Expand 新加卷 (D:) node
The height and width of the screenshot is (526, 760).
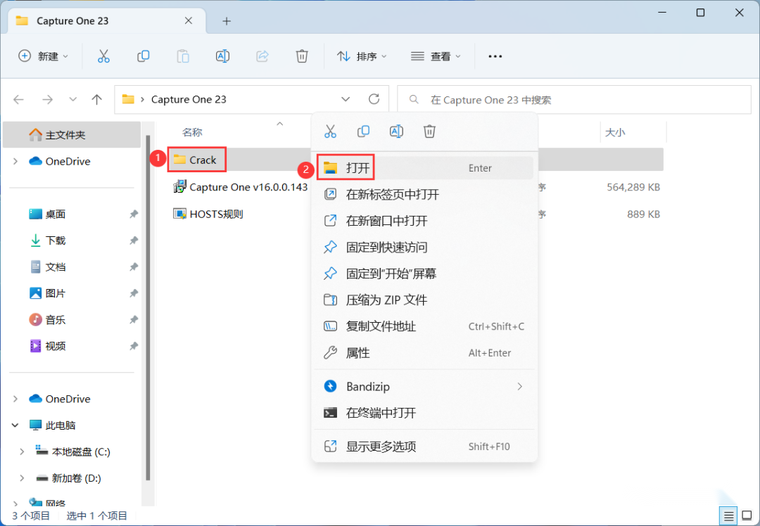click(22, 478)
